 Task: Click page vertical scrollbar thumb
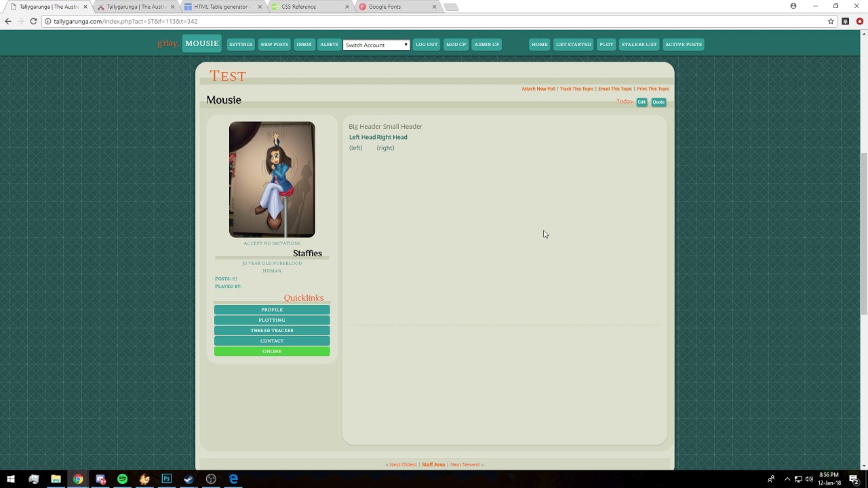864,234
